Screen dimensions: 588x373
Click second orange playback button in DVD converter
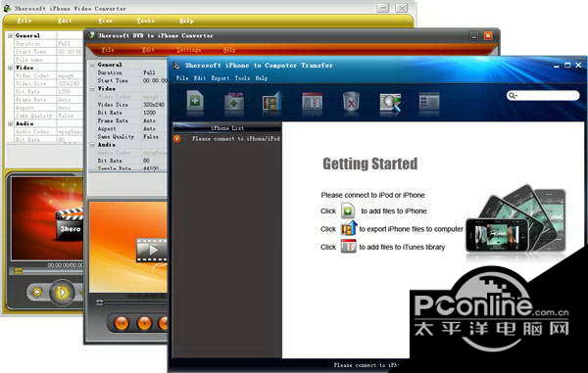pyautogui.click(x=144, y=323)
